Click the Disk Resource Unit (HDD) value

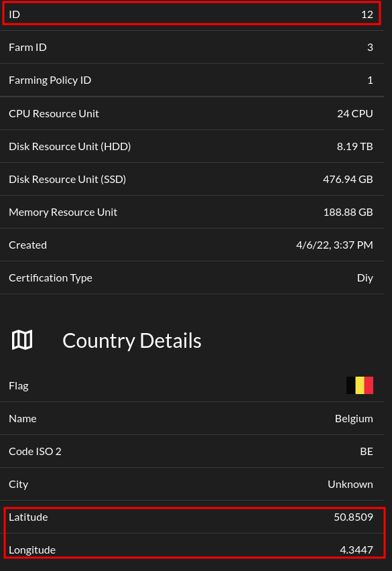pos(354,145)
